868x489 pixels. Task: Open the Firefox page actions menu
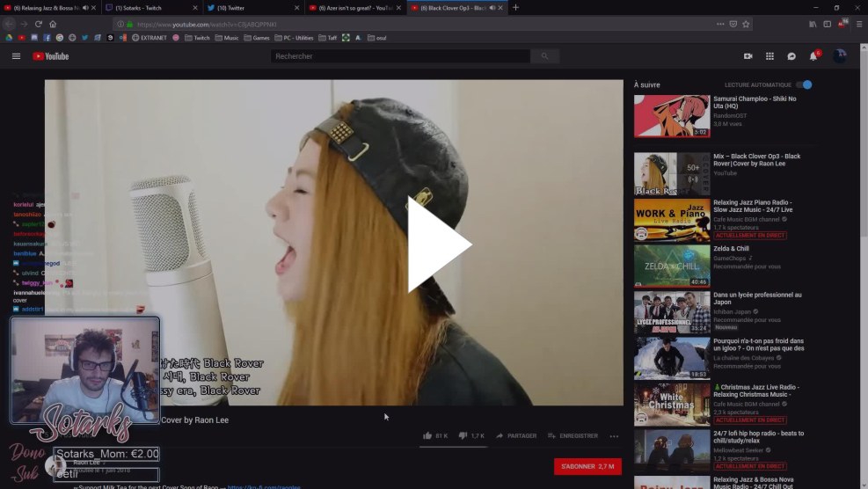[720, 24]
